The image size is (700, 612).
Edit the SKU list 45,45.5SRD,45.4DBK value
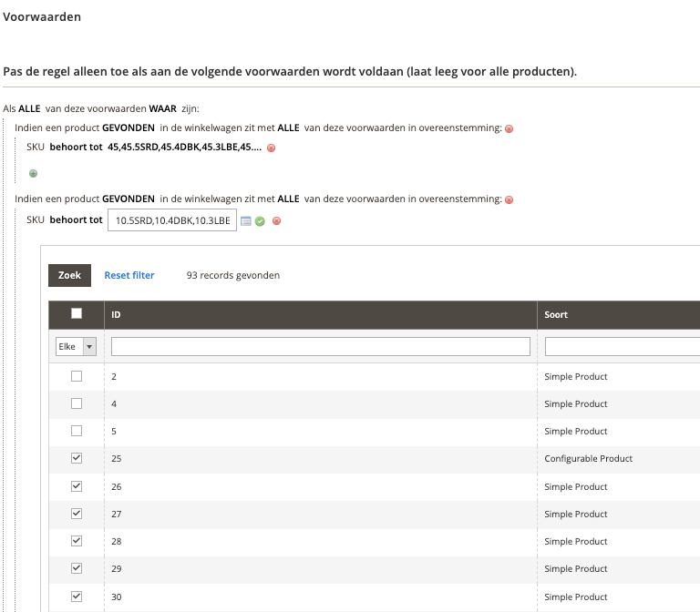pyautogui.click(x=184, y=148)
